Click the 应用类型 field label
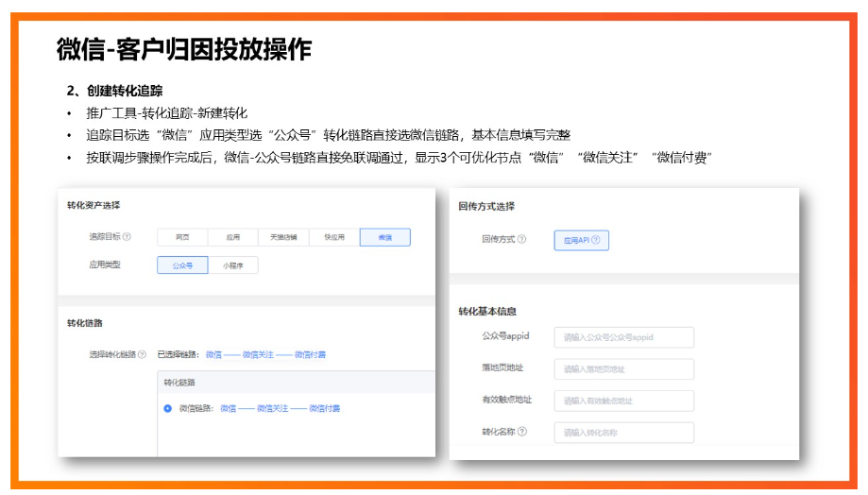The width and height of the screenshot is (868, 495). click(105, 265)
